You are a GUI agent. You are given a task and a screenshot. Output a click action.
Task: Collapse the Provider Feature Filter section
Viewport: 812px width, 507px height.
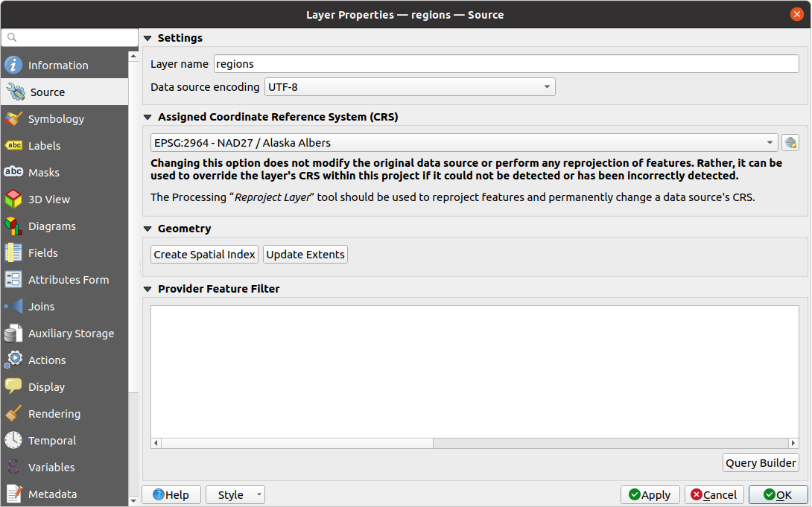(148, 289)
